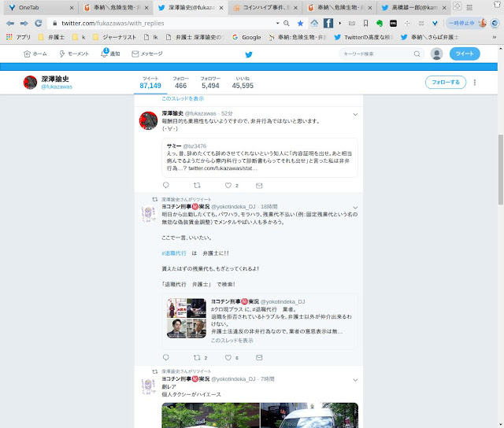This screenshot has width=504, height=428.
Task: Reply to the 52分 tweet by 深澤諭史
Action: pos(166,185)
